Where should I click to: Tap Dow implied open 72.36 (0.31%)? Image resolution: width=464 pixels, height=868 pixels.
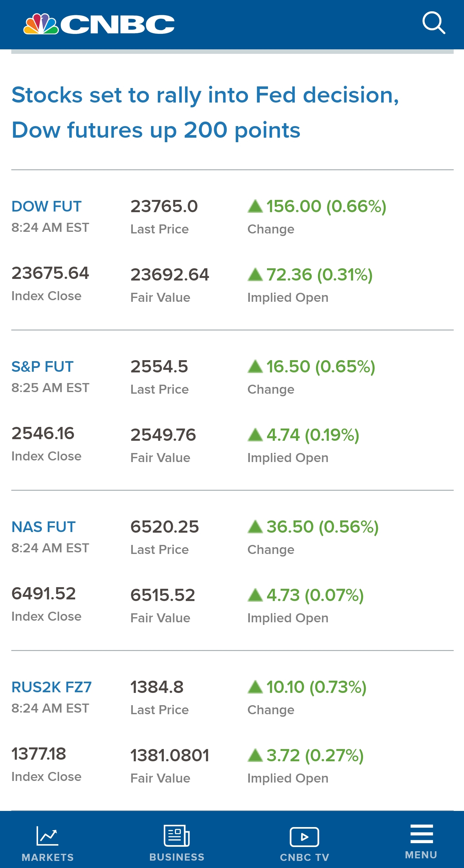[x=320, y=275]
